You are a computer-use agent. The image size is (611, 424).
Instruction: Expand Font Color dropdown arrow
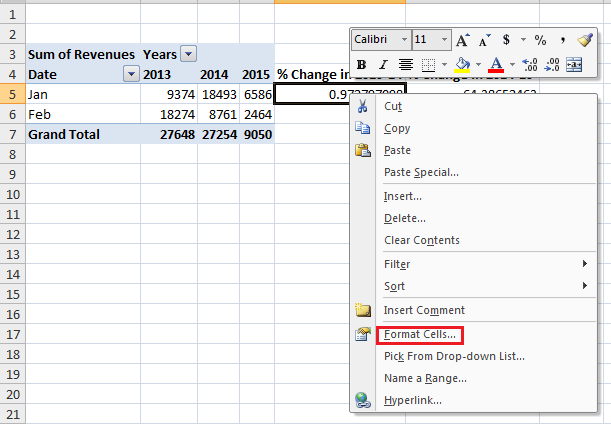512,65
